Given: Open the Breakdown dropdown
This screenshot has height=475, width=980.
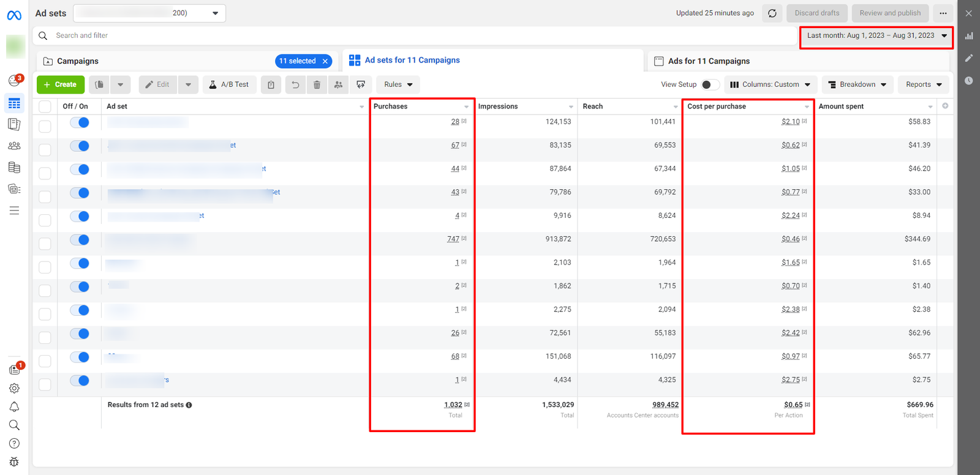Looking at the screenshot, I should point(858,84).
